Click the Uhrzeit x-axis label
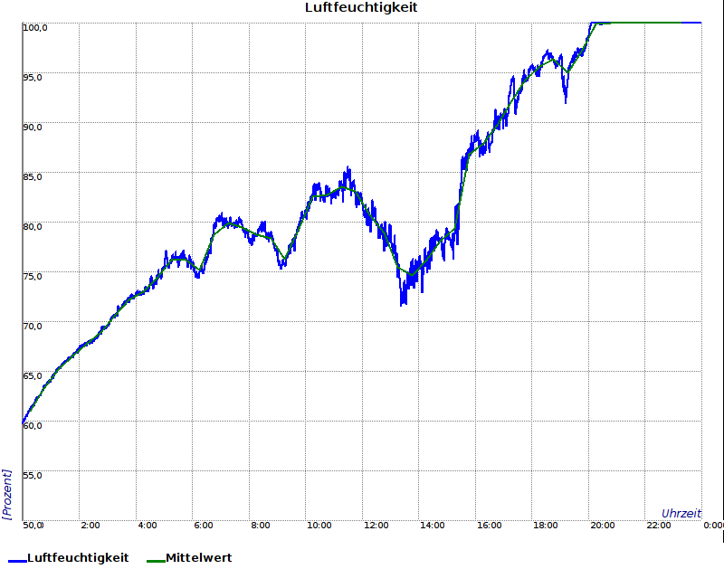The height and width of the screenshot is (588, 724). pos(681,513)
